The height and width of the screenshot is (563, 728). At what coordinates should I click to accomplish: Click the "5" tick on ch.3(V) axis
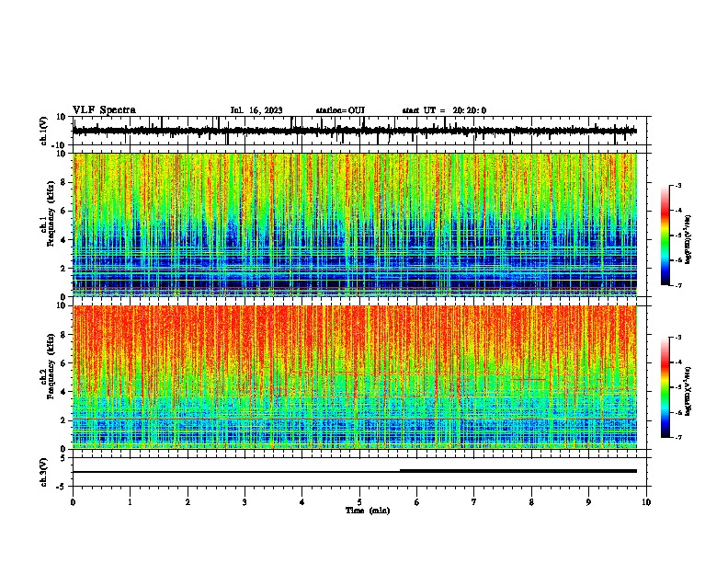pyautogui.click(x=64, y=458)
